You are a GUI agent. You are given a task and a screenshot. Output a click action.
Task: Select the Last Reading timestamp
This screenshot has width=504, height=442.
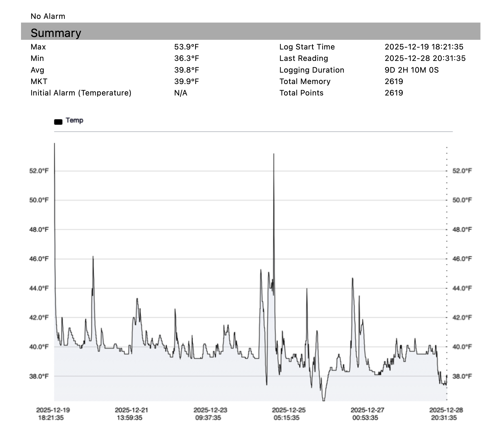[425, 58]
